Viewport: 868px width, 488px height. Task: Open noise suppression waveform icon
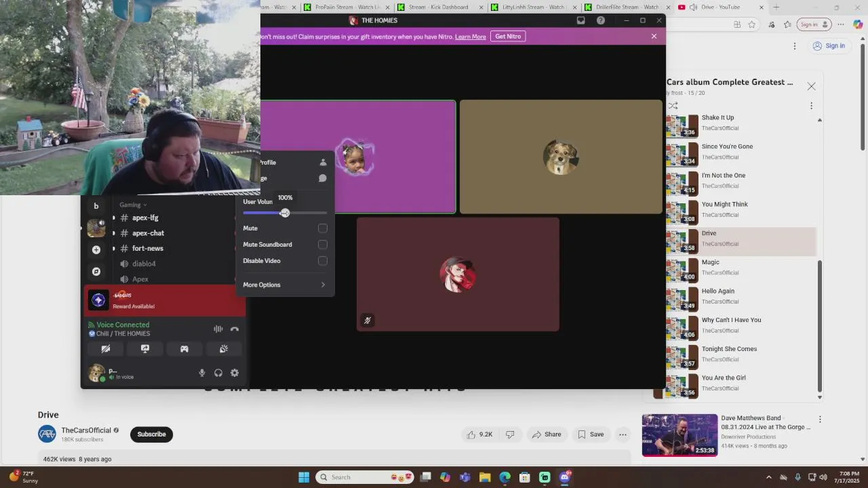click(218, 329)
